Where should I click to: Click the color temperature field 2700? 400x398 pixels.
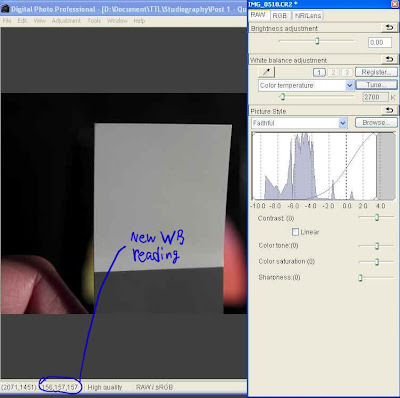point(375,97)
